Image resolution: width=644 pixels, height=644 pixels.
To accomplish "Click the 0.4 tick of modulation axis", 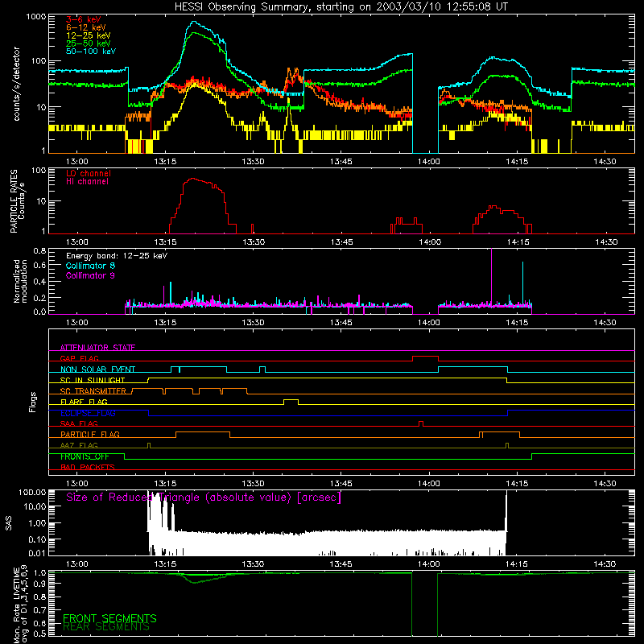I will (39, 282).
